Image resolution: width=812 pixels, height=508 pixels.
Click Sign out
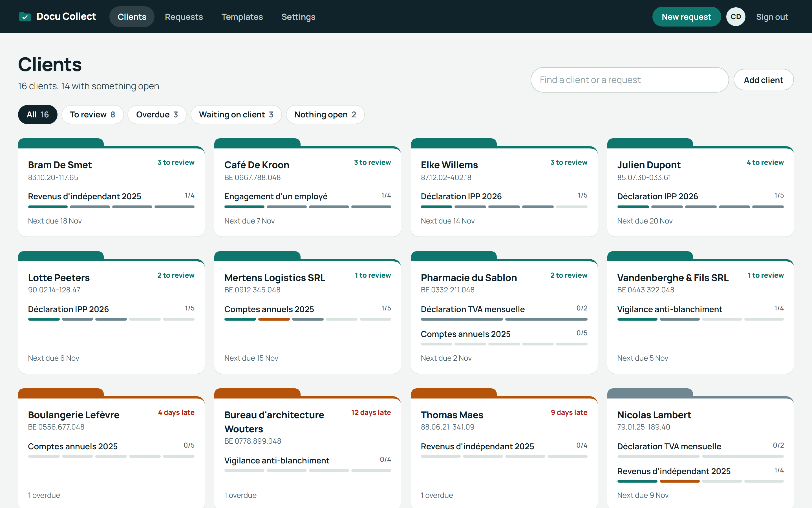[x=772, y=17]
